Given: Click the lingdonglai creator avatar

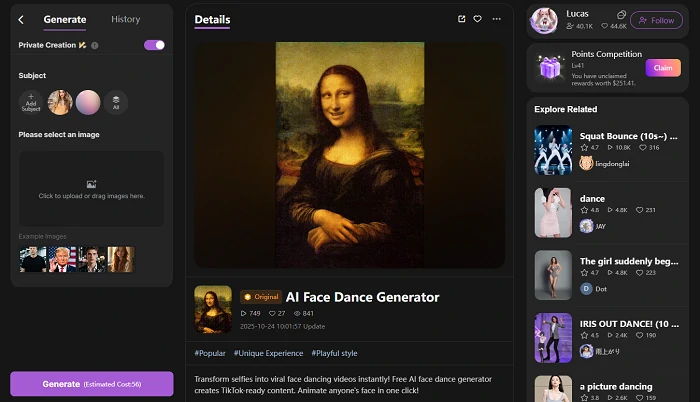Looking at the screenshot, I should coord(586,163).
